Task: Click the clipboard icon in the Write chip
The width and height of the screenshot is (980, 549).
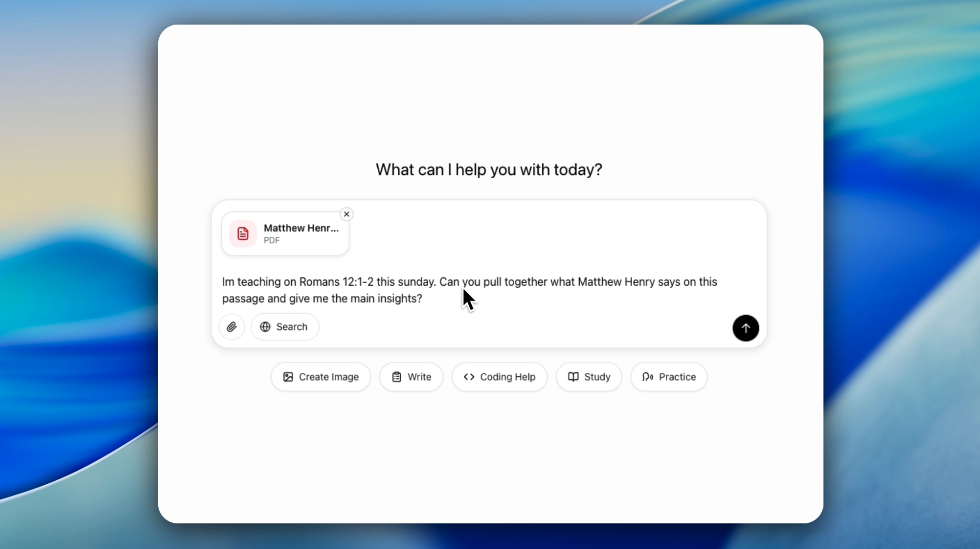Action: click(x=397, y=377)
